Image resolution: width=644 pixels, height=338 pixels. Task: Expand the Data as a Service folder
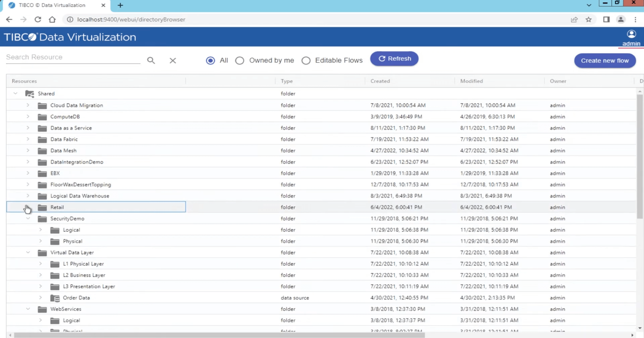[x=28, y=127]
